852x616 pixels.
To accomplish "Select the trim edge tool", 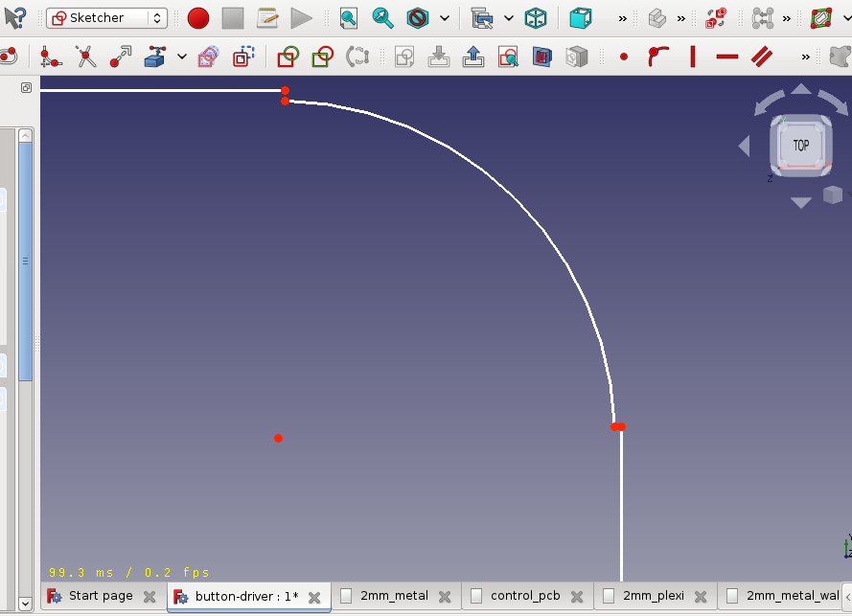I will tap(85, 57).
